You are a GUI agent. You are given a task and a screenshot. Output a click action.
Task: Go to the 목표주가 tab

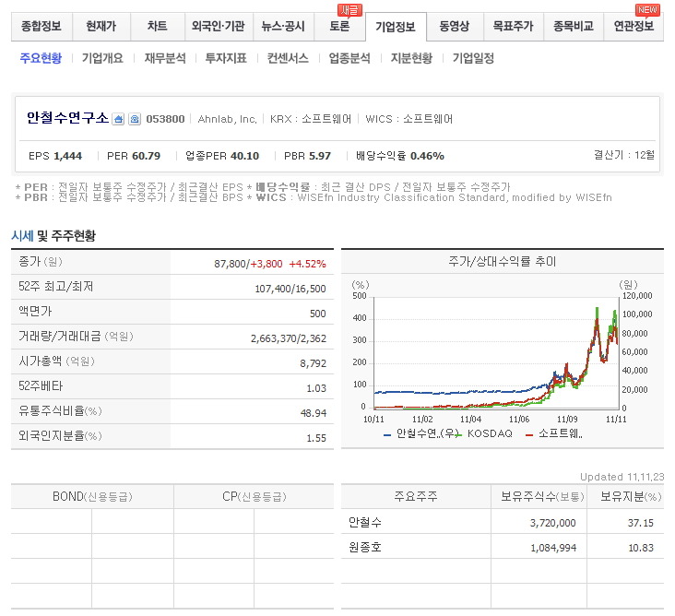513,27
